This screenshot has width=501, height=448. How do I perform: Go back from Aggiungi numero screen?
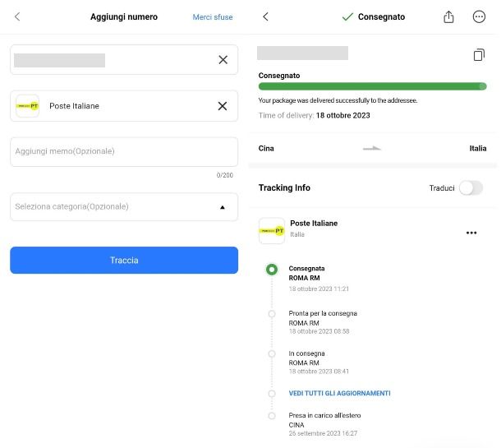tap(17, 16)
